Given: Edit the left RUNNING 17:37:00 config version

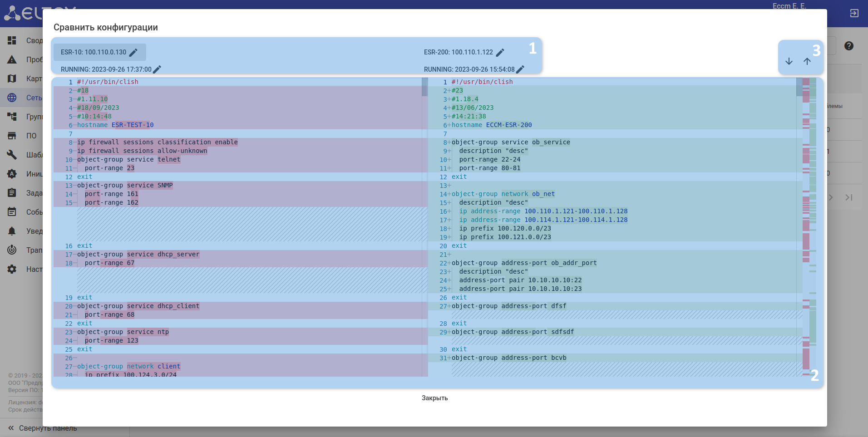Looking at the screenshot, I should (157, 69).
